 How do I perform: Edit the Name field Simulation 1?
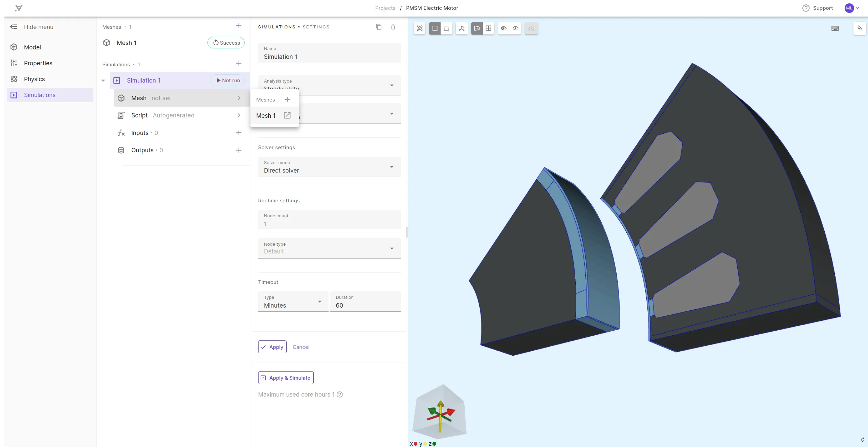[329, 53]
